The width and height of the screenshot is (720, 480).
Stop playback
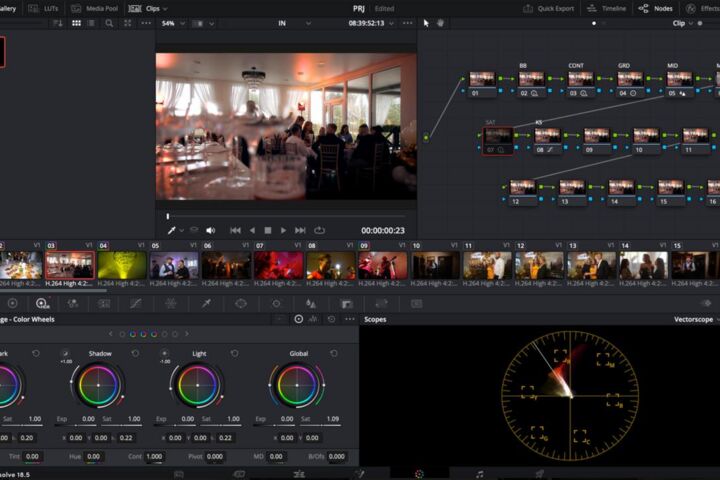point(268,230)
